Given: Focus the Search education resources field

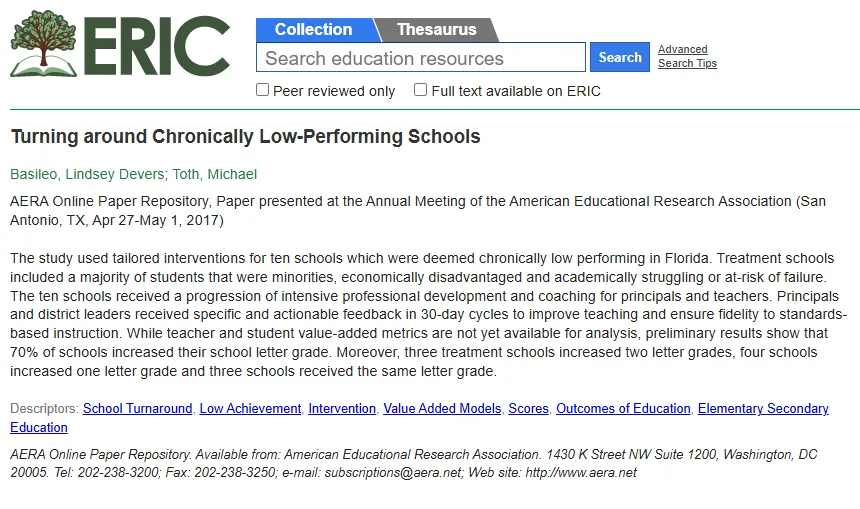Looking at the screenshot, I should 421,58.
